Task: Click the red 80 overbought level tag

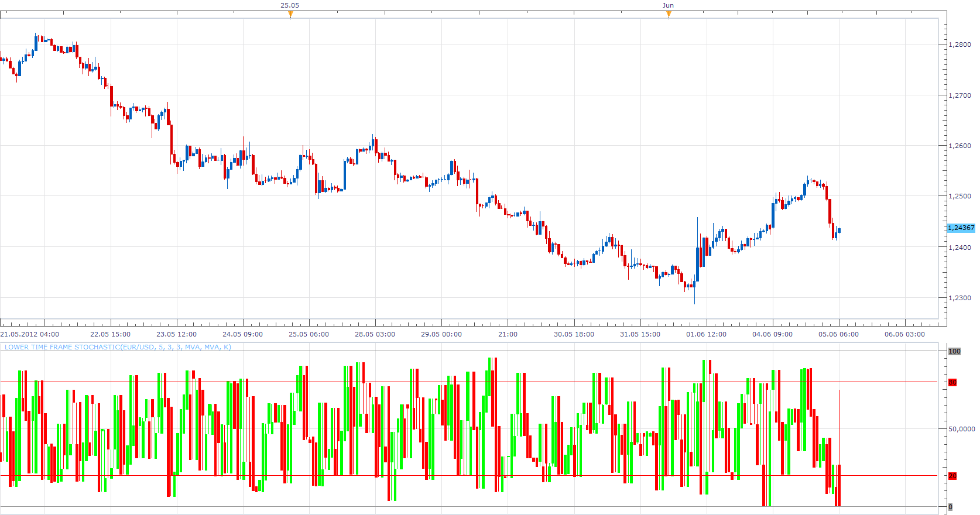Action: (952, 382)
